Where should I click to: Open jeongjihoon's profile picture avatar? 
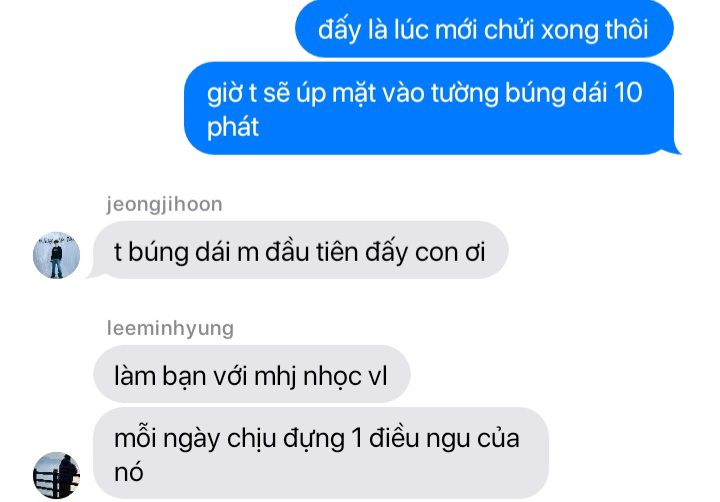56,255
